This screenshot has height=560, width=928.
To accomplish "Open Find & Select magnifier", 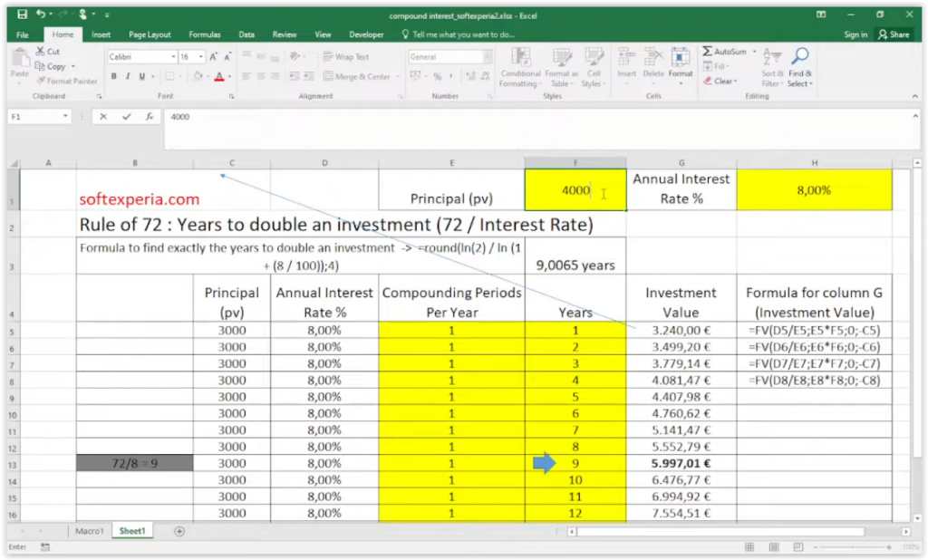I will point(800,67).
